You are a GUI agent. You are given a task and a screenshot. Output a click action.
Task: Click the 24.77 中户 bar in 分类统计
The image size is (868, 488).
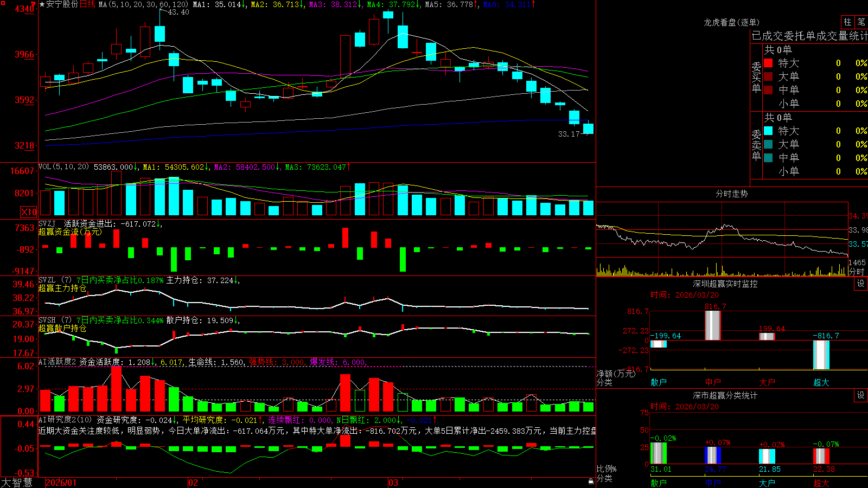[713, 455]
